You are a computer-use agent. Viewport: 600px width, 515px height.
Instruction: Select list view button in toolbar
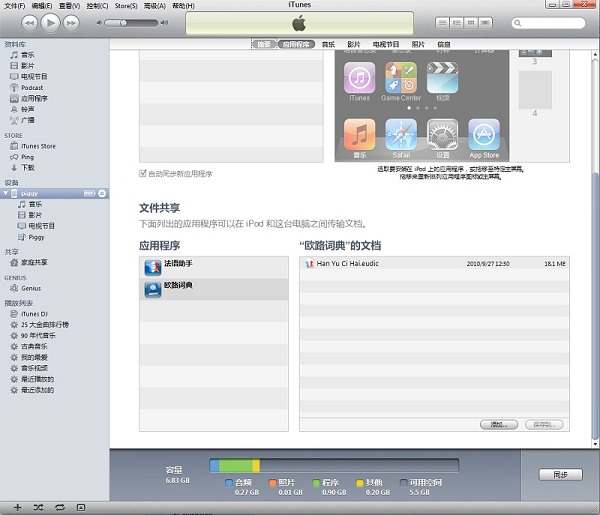[442, 23]
